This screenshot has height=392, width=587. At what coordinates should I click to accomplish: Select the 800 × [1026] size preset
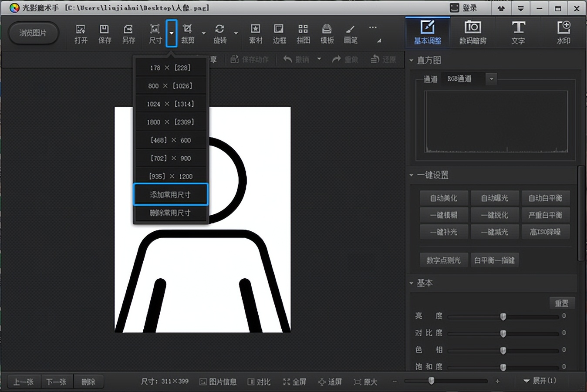pyautogui.click(x=170, y=86)
